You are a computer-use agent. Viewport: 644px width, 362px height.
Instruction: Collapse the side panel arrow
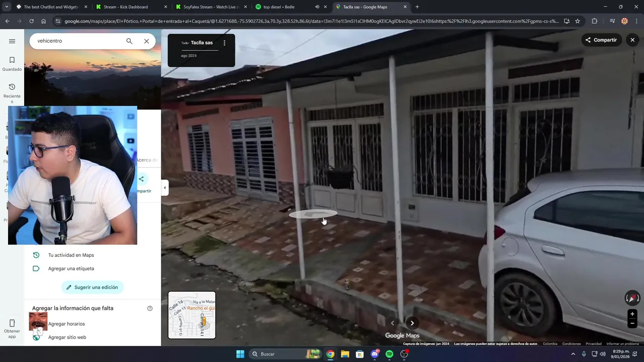(165, 188)
